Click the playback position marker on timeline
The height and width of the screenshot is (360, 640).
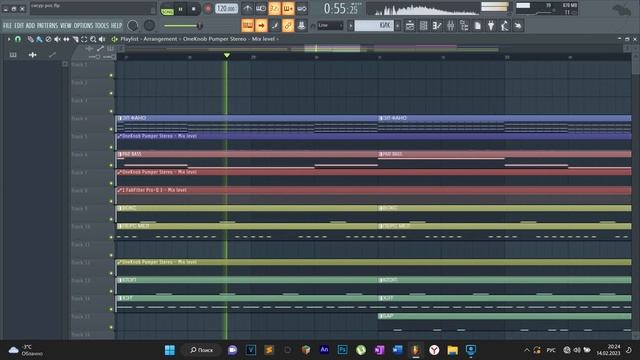click(227, 55)
